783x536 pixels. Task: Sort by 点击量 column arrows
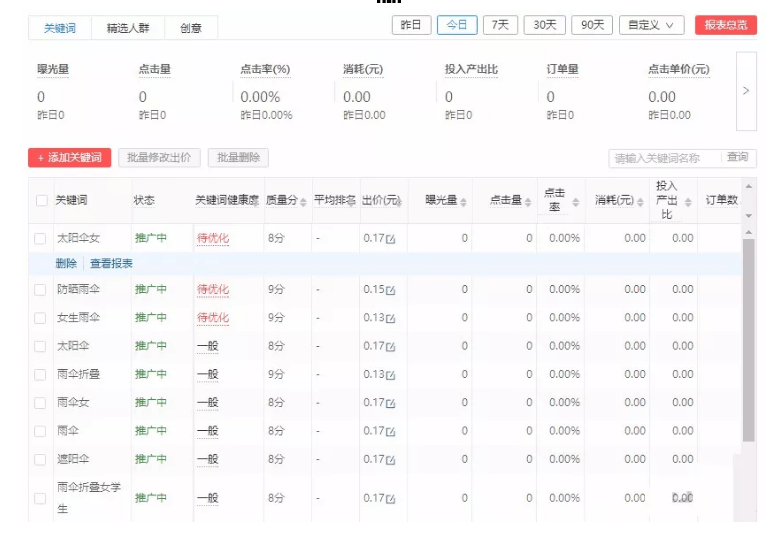528,202
